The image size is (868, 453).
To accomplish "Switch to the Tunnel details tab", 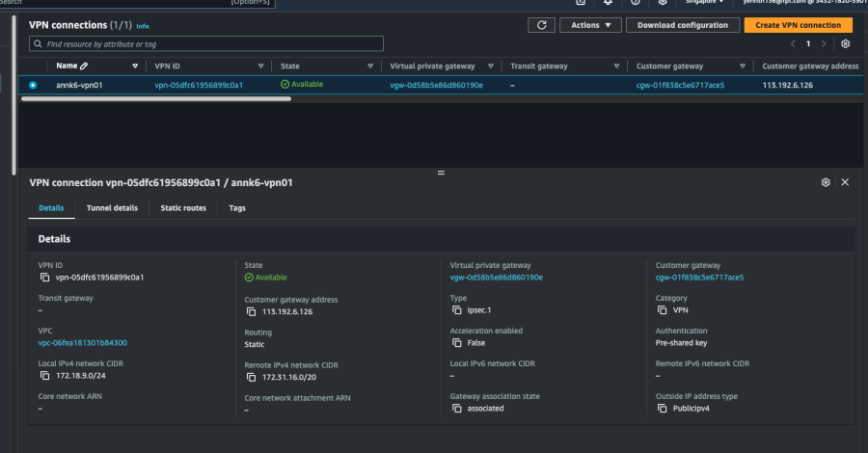I will click(112, 208).
